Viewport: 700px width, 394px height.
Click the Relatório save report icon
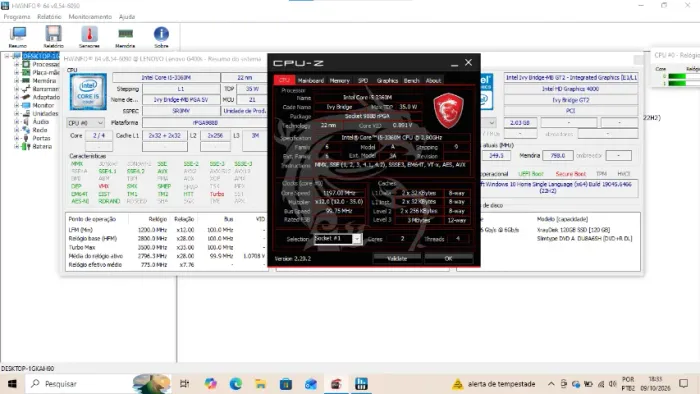pos(54,37)
